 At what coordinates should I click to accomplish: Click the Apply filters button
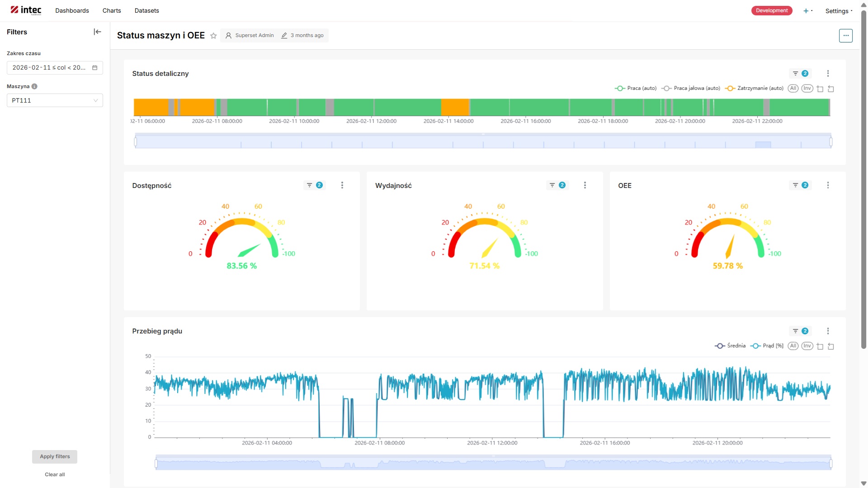pyautogui.click(x=55, y=456)
